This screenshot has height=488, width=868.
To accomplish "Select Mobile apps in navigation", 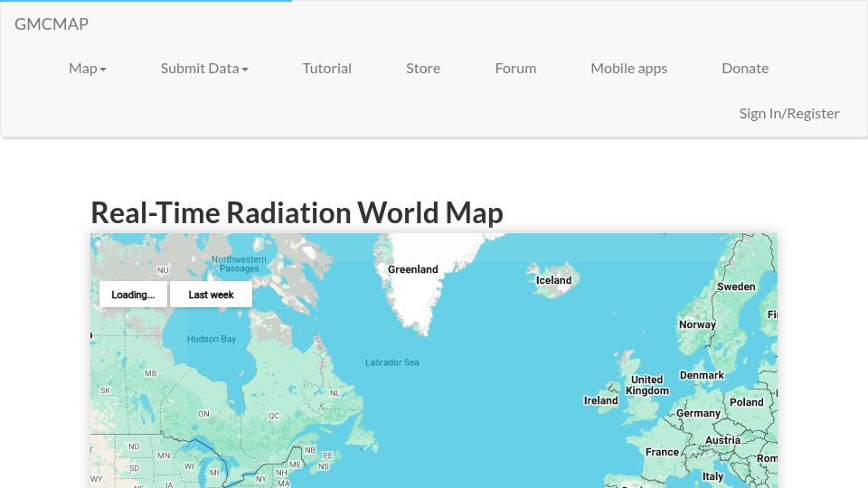I will [x=629, y=69].
